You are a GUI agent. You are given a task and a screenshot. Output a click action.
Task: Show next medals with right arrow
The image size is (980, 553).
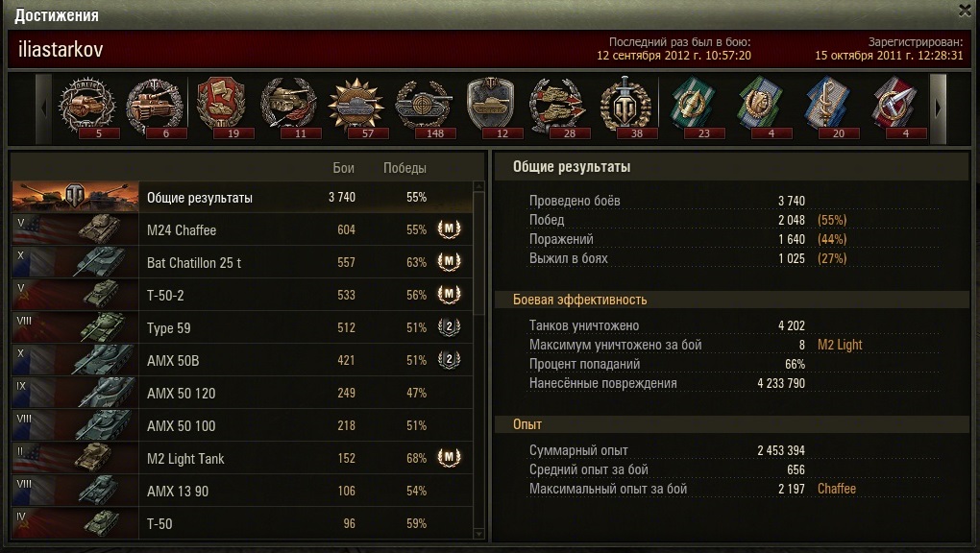coord(938,108)
